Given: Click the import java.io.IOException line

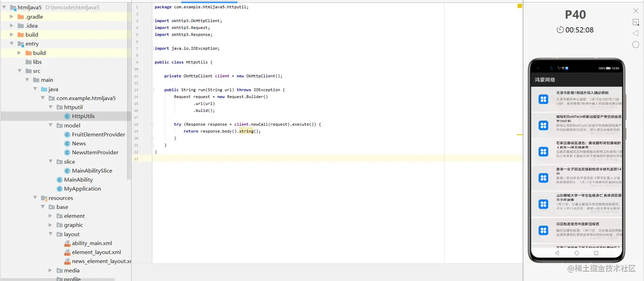Looking at the screenshot, I should [x=187, y=48].
